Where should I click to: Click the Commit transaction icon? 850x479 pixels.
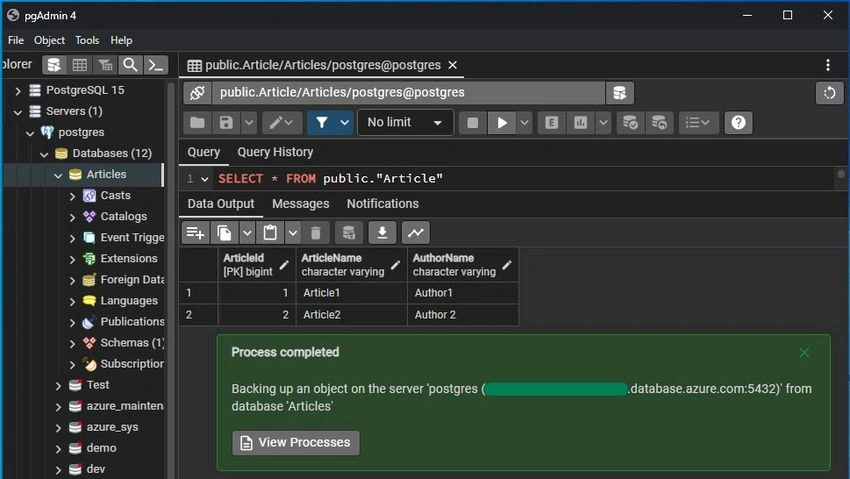(x=630, y=123)
